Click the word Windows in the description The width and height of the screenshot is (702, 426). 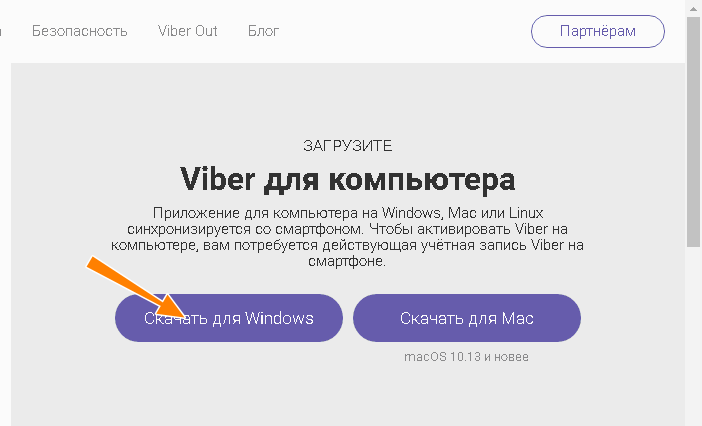click(x=411, y=213)
